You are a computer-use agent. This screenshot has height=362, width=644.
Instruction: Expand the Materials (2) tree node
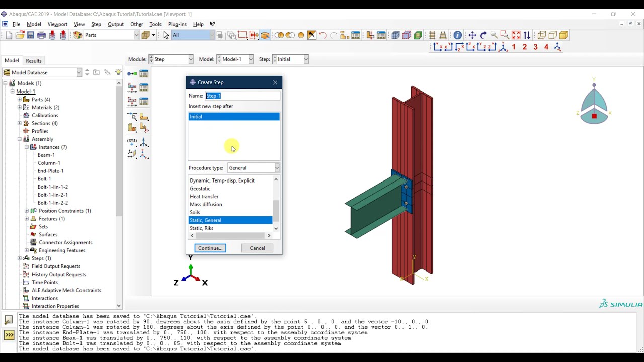click(20, 107)
